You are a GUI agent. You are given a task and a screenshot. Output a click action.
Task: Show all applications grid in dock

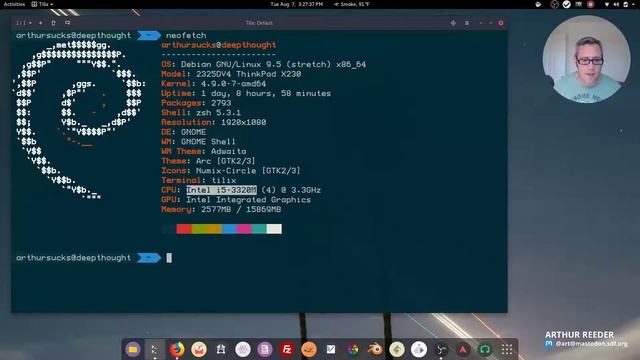click(507, 349)
